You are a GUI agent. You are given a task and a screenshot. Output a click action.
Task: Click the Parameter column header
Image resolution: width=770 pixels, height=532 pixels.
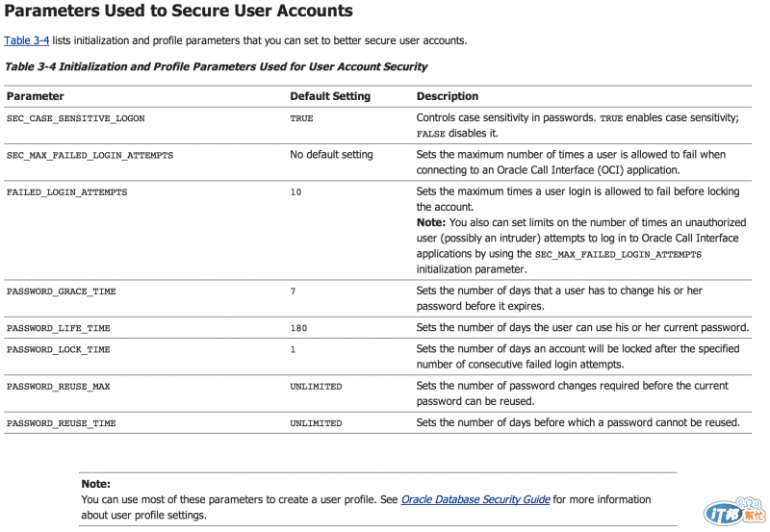(35, 96)
